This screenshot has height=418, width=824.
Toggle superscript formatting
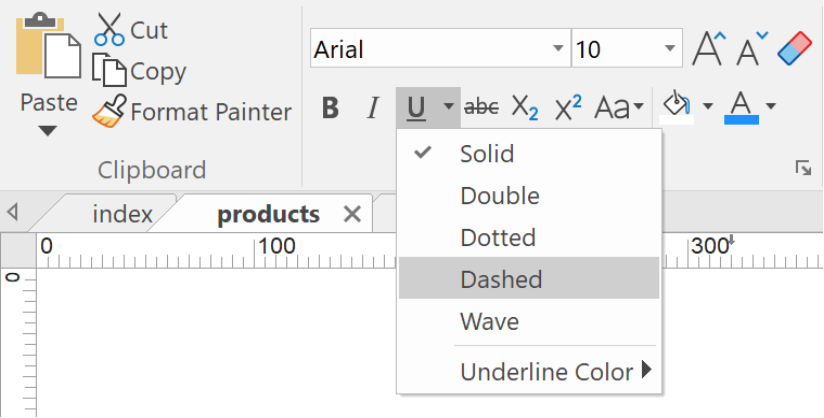click(568, 108)
